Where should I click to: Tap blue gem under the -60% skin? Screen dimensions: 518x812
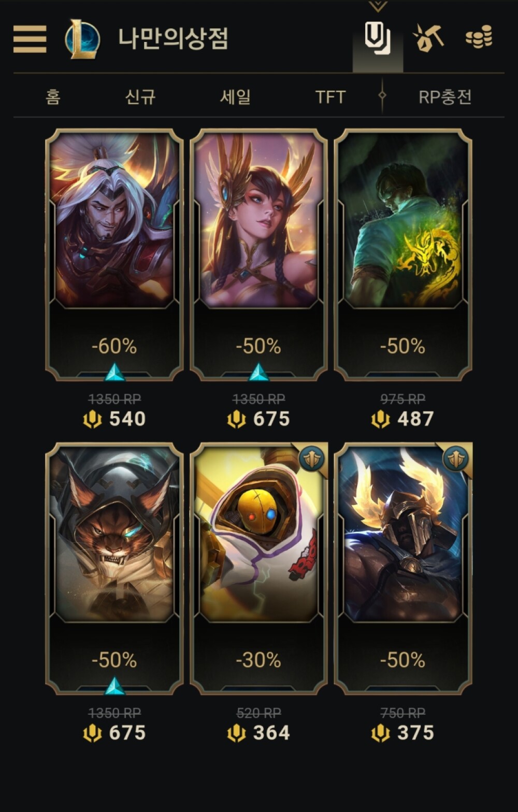coord(114,372)
